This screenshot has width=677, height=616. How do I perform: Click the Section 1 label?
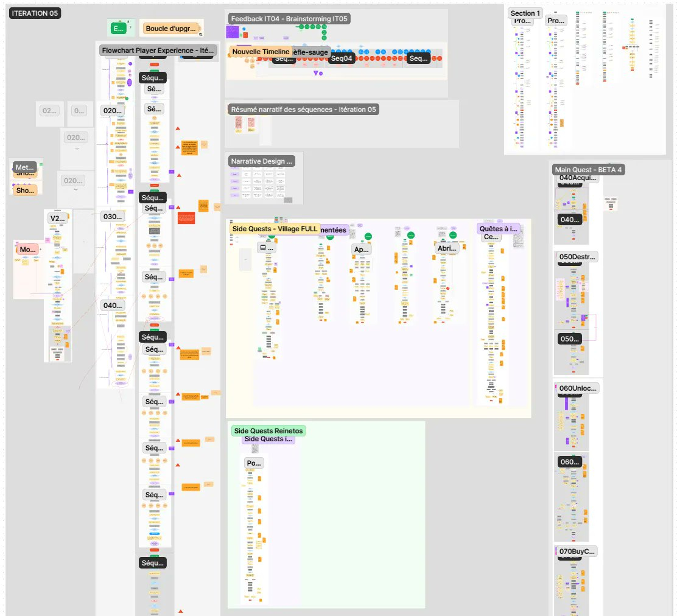tap(525, 13)
